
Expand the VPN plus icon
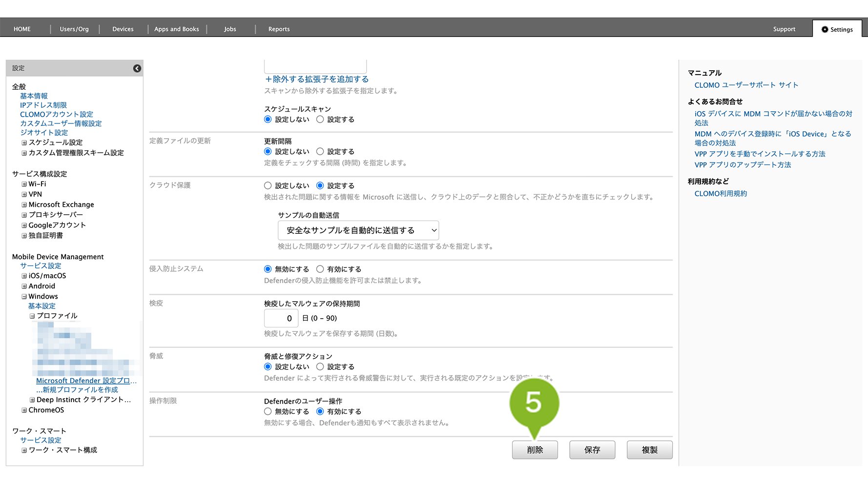pos(24,195)
